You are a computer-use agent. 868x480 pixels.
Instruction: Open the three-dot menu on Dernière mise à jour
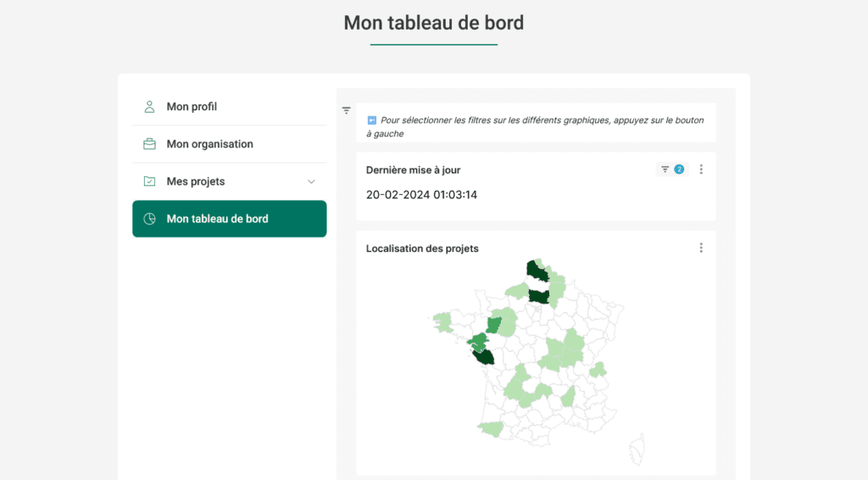click(x=701, y=170)
